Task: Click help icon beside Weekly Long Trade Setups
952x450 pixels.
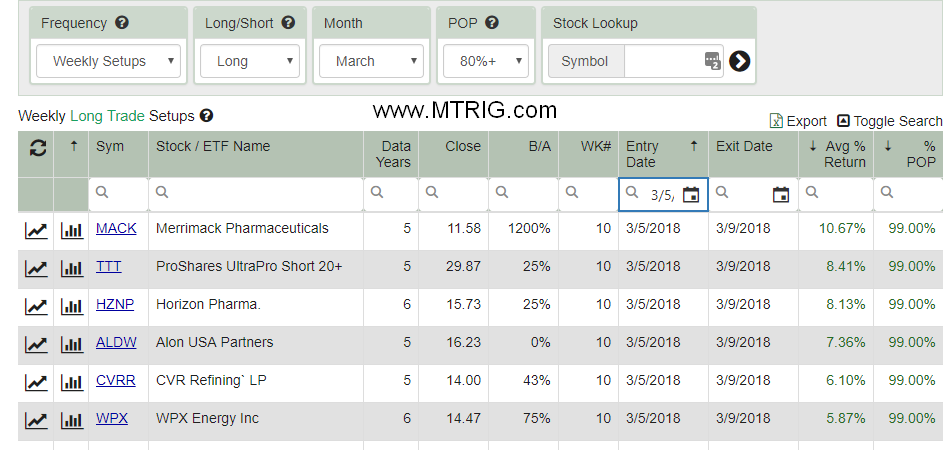Action: click(206, 115)
